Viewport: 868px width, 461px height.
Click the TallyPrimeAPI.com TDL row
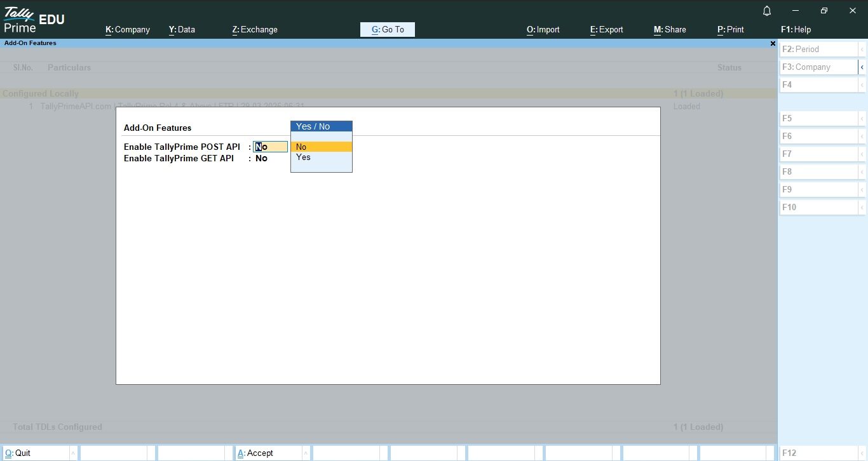(x=388, y=106)
